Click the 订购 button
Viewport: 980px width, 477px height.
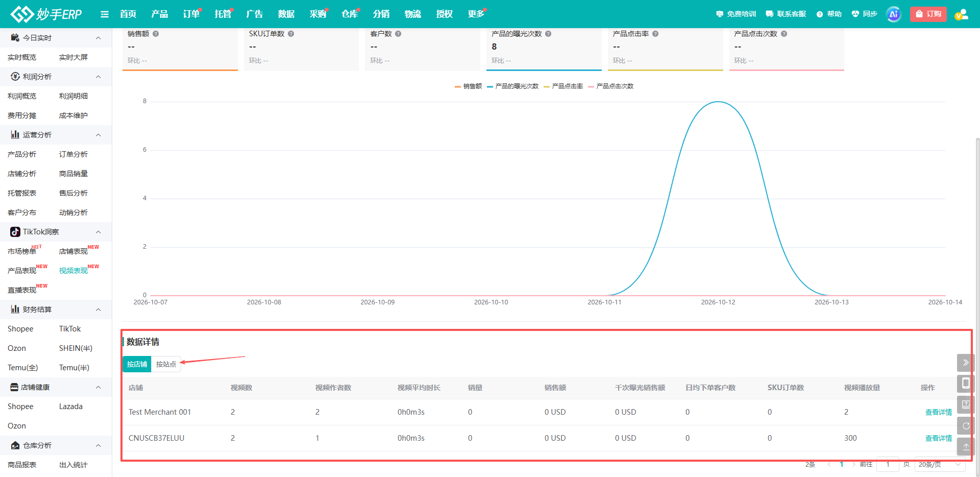(x=928, y=14)
